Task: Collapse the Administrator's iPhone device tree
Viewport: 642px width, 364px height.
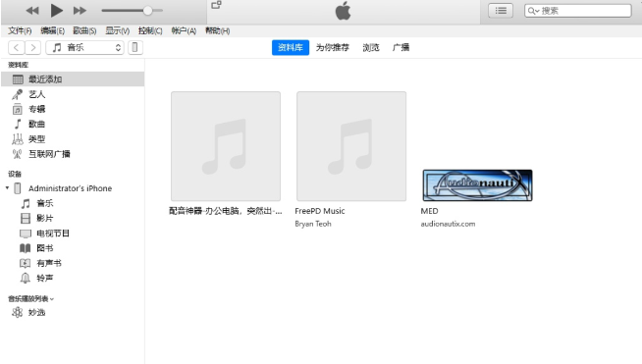Action: pyautogui.click(x=7, y=188)
